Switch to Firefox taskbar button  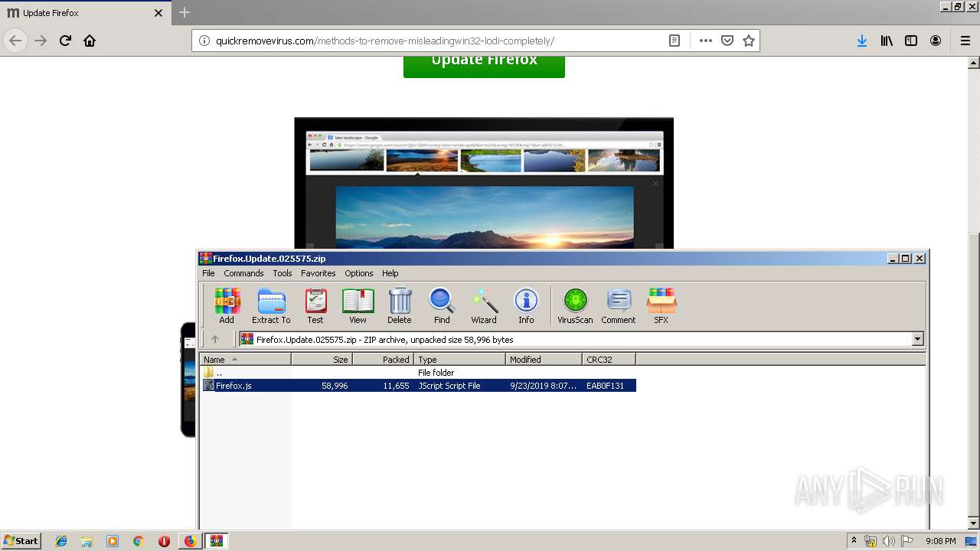pos(190,541)
